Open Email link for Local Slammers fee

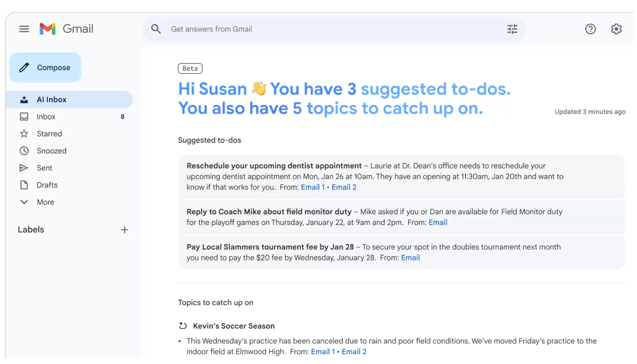(x=410, y=258)
